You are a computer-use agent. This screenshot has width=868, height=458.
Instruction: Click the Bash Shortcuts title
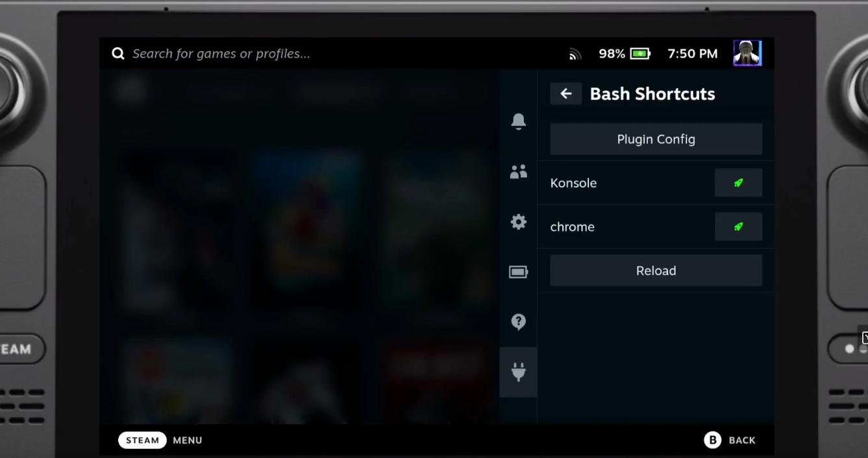pyautogui.click(x=652, y=93)
